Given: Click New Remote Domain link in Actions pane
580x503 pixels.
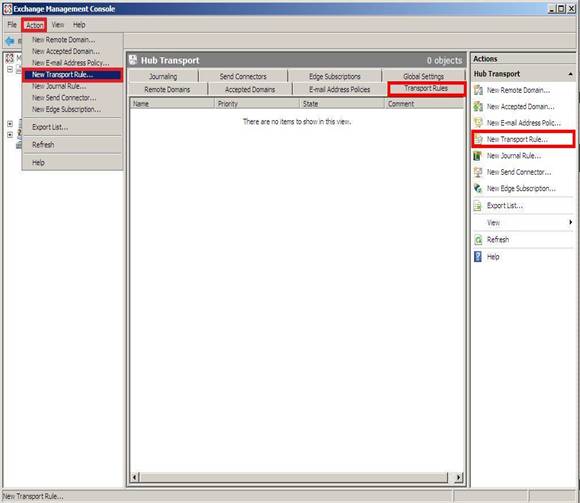Looking at the screenshot, I should coord(518,90).
